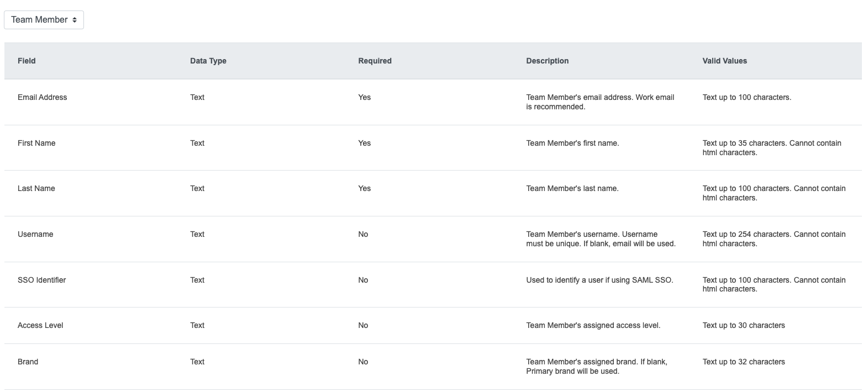The image size is (868, 392).
Task: Select the Email Address field name
Action: 42,97
